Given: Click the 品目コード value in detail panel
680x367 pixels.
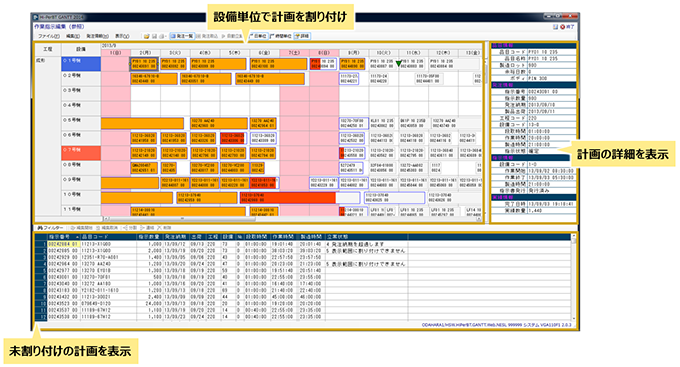Looking at the screenshot, I should tap(552, 52).
